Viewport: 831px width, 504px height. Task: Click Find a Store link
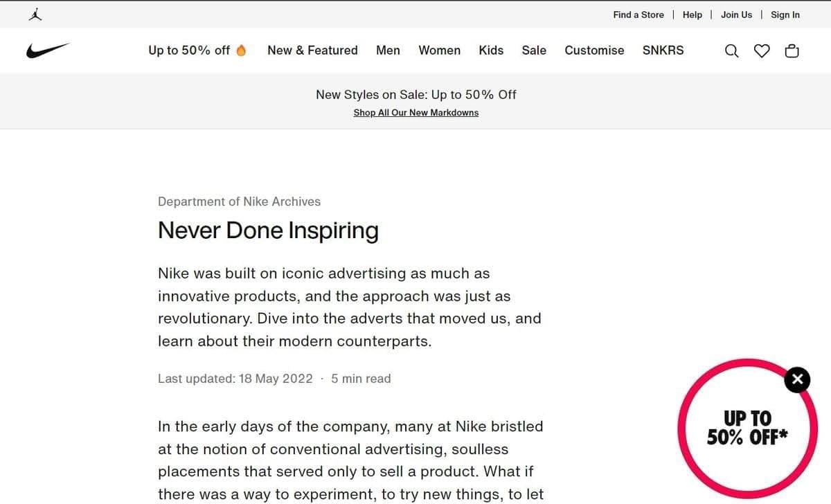point(638,15)
